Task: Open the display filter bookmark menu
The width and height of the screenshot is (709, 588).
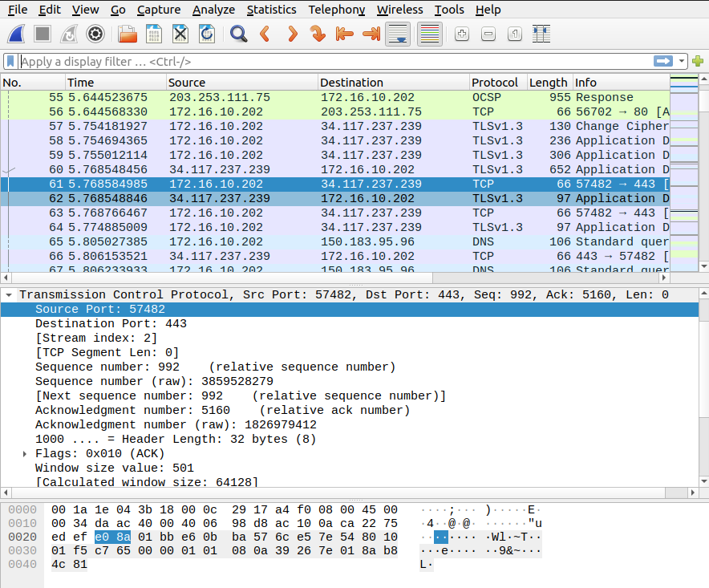Action: pos(10,61)
